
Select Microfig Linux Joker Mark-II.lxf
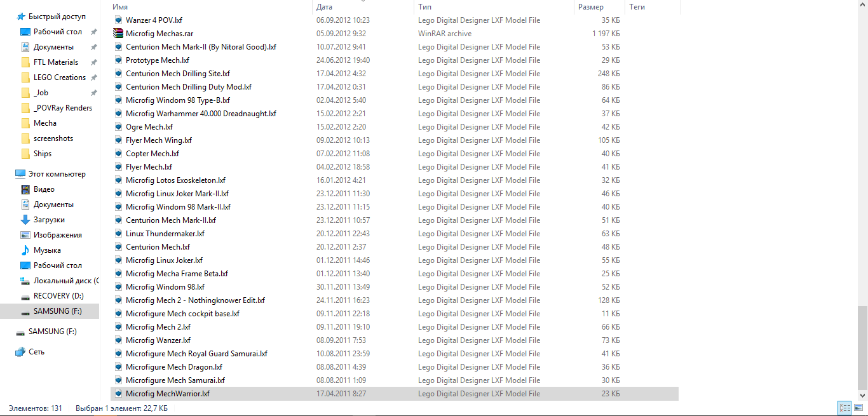pyautogui.click(x=177, y=194)
